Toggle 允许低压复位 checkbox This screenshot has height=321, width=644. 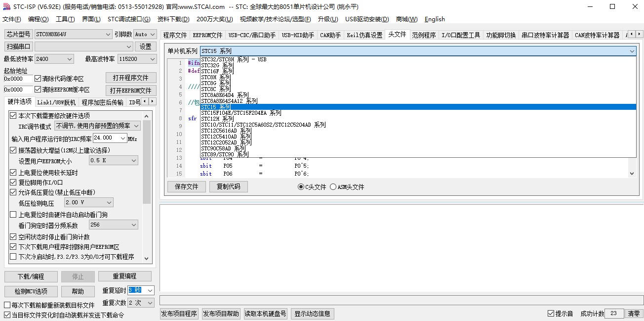[x=13, y=192]
